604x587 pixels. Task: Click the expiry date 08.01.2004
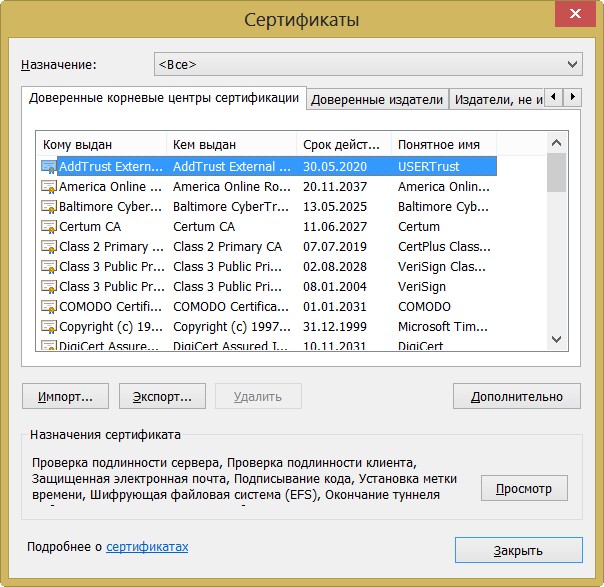tap(335, 287)
